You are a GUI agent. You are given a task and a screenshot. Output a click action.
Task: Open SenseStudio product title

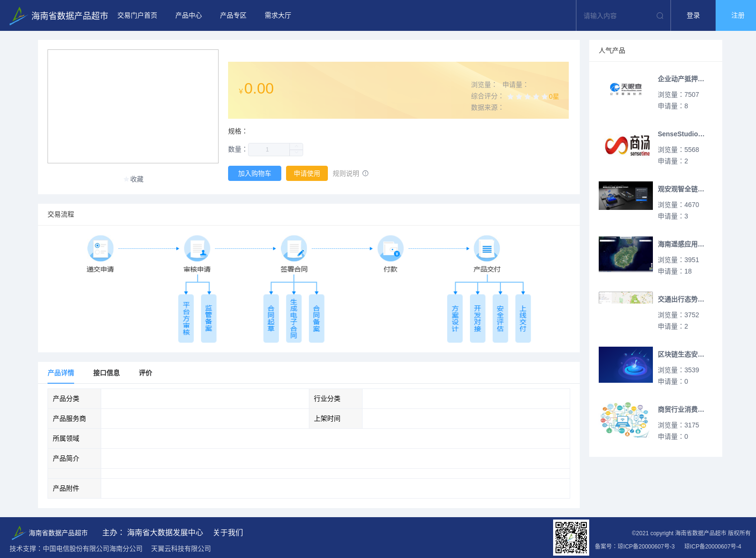tap(681, 134)
